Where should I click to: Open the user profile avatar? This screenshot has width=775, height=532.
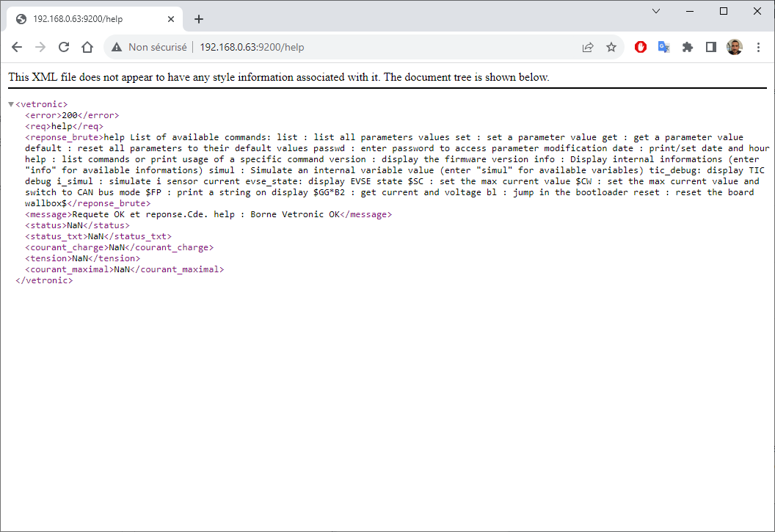pyautogui.click(x=735, y=47)
